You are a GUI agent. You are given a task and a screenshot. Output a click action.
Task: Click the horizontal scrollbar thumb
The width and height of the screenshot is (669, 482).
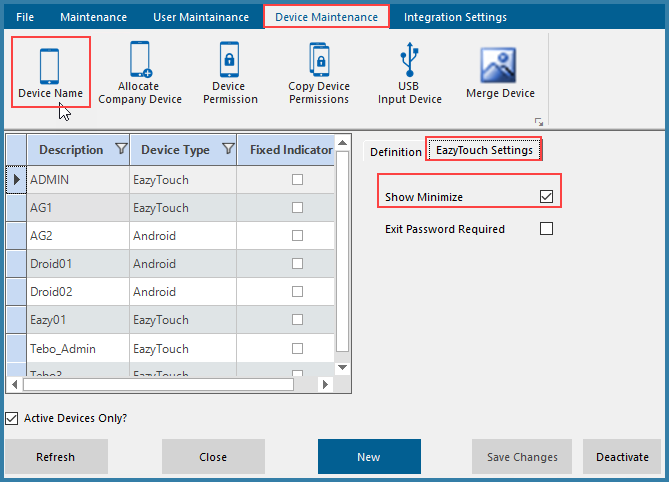click(x=158, y=384)
